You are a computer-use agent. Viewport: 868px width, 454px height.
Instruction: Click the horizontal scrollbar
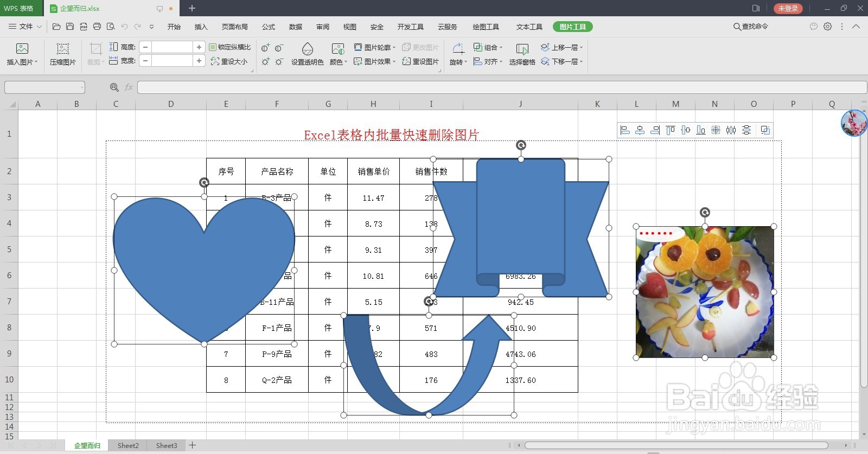pos(675,445)
